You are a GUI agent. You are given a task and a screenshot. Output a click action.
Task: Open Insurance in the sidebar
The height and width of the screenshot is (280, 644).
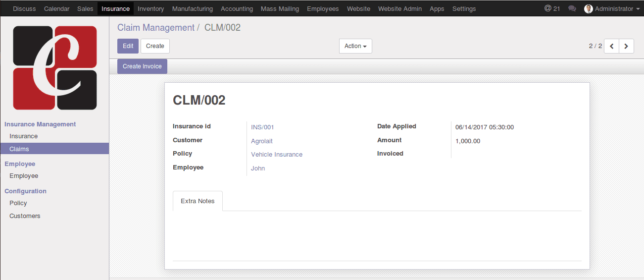pos(54,136)
